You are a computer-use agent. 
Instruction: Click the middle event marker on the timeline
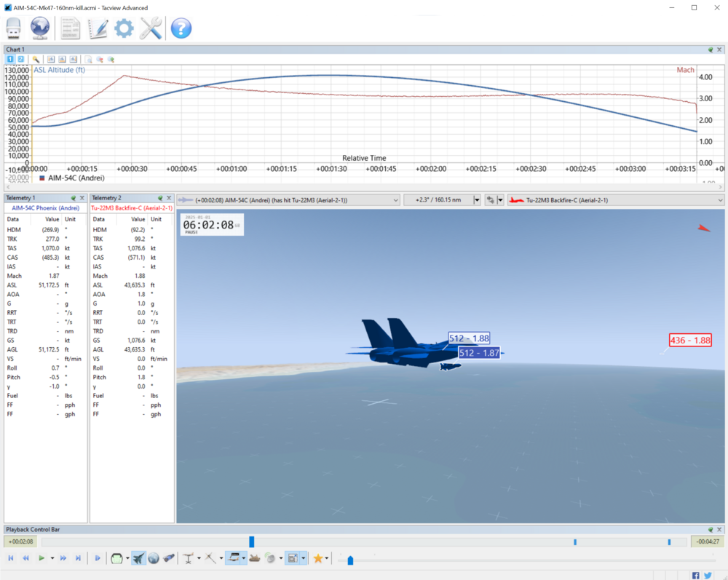575,542
